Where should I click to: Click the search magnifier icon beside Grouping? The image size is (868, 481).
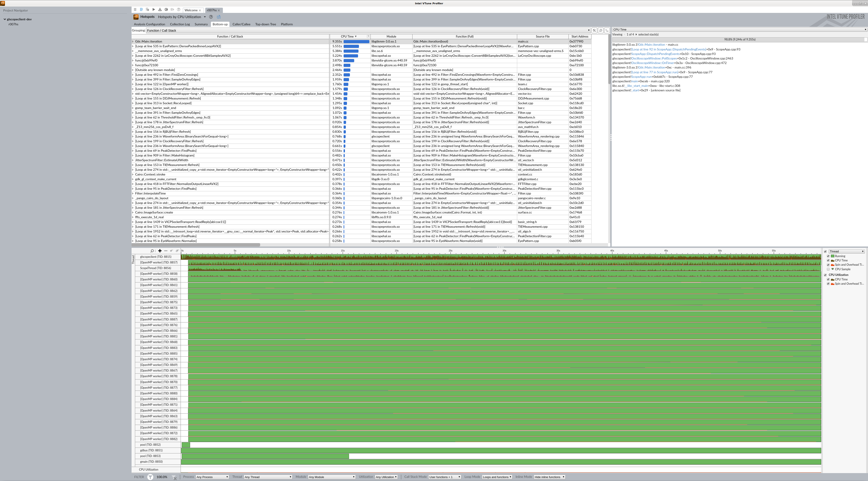click(600, 30)
